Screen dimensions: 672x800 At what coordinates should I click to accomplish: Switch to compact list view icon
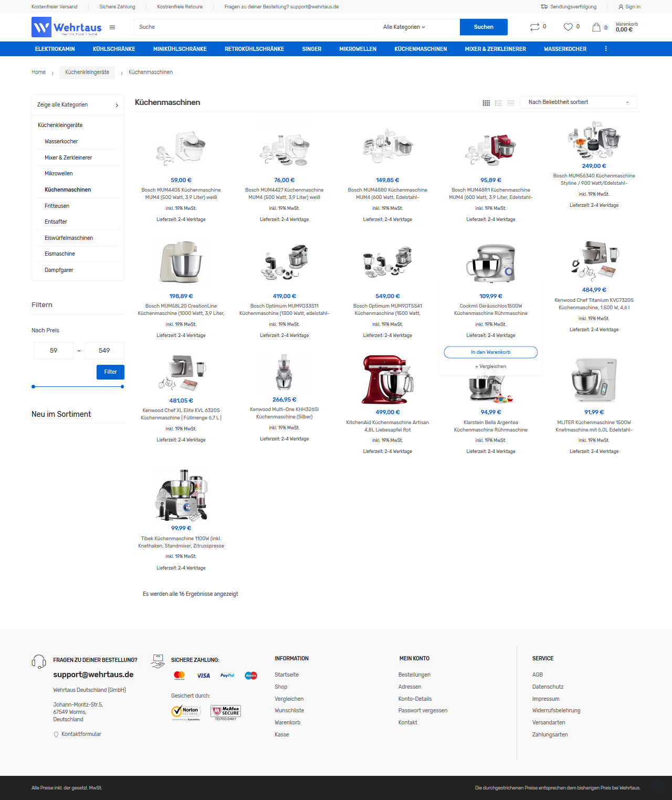[511, 103]
